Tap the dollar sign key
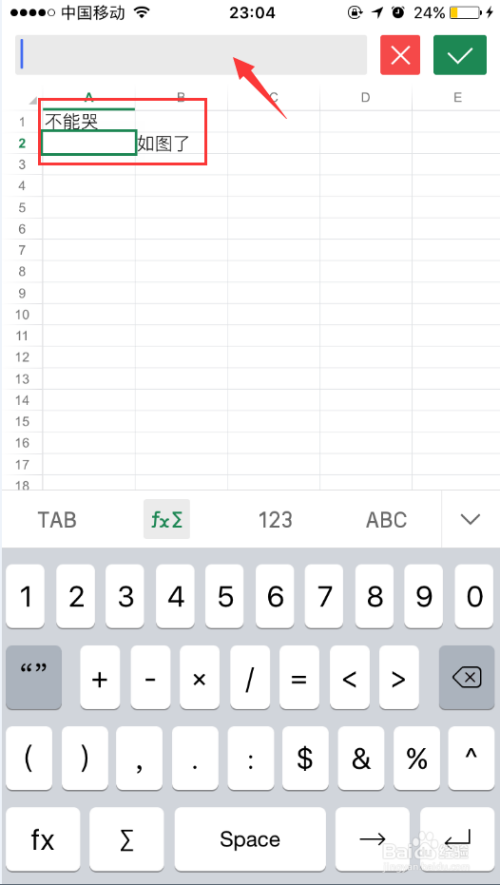 point(305,758)
